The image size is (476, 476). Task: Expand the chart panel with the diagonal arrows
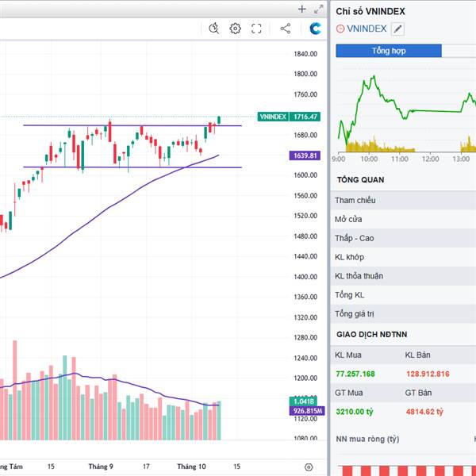click(x=317, y=10)
